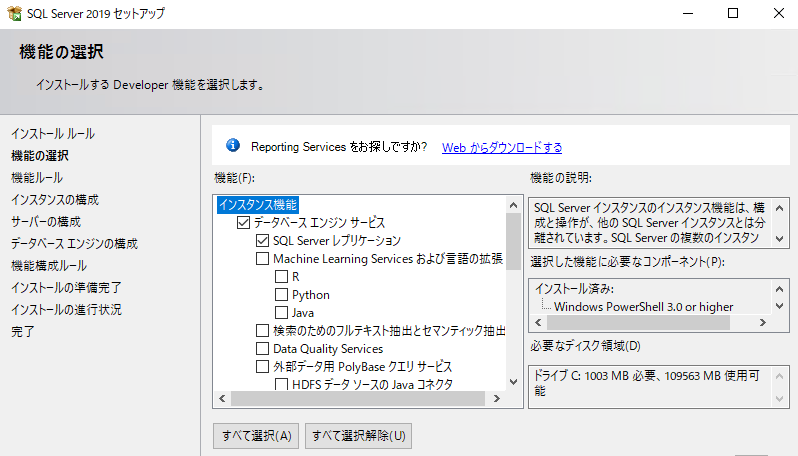The image size is (798, 456).
Task: Click Windows PowerShell 3.0 or higher entry
Action: [644, 307]
